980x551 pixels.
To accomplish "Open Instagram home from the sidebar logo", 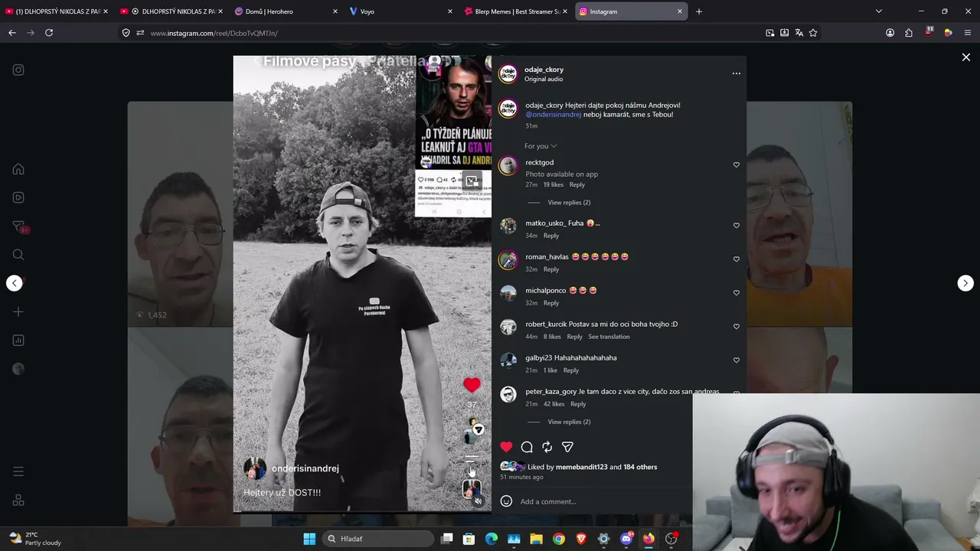I will coord(18,70).
